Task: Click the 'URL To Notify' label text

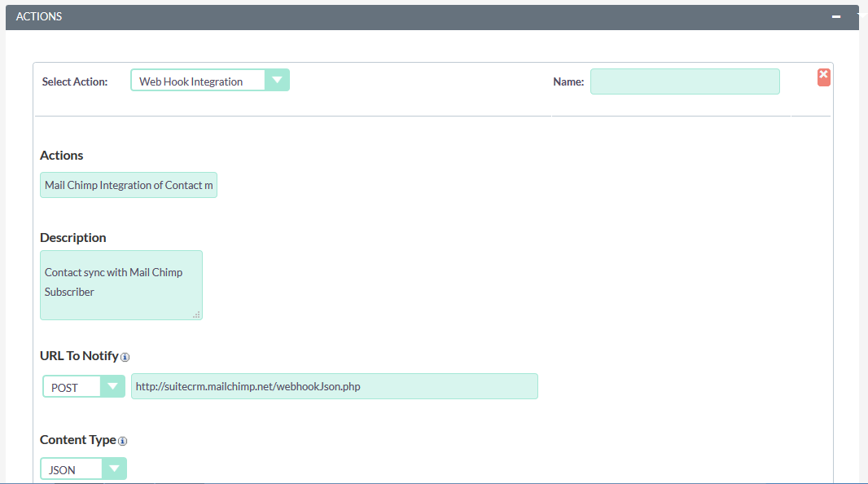Action: (79, 355)
